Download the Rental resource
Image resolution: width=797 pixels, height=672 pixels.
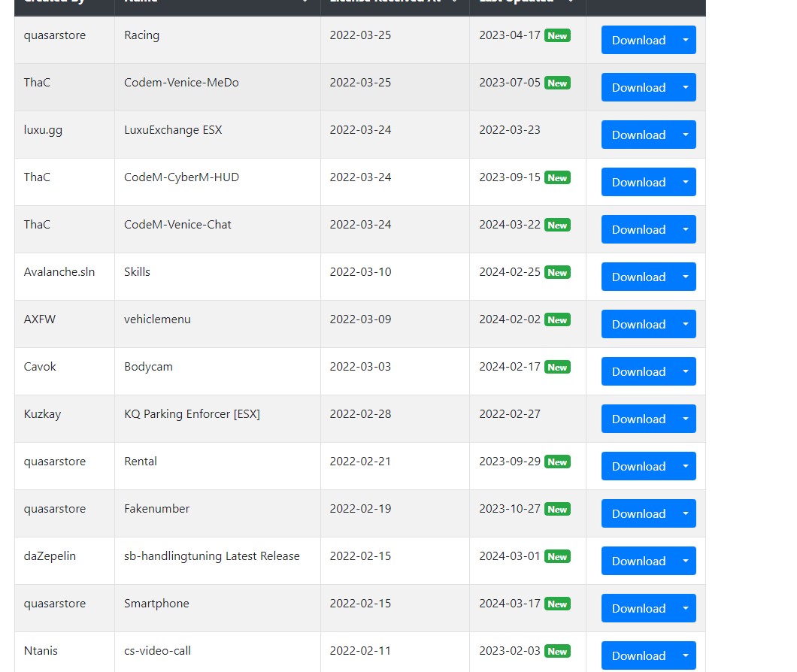pos(638,466)
